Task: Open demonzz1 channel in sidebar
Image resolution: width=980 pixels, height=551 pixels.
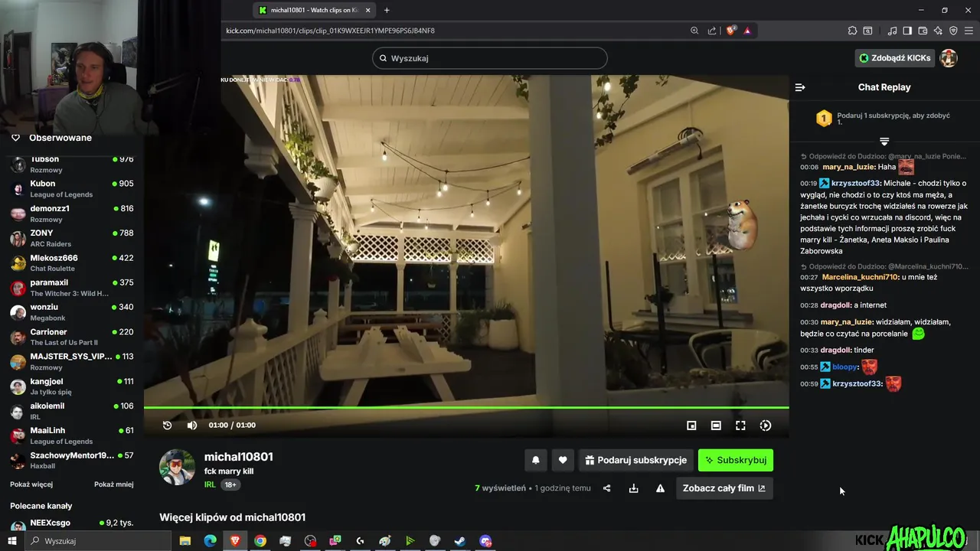Action: 72,214
